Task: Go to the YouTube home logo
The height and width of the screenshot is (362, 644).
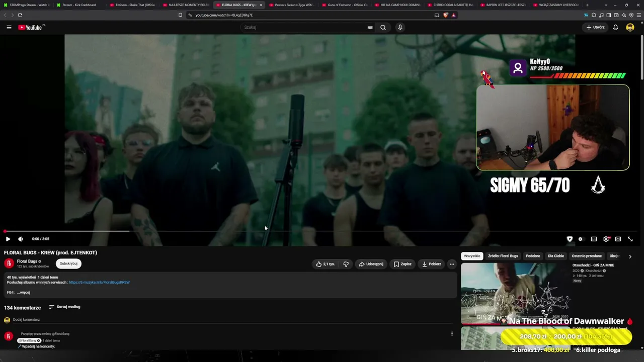Action: click(30, 27)
